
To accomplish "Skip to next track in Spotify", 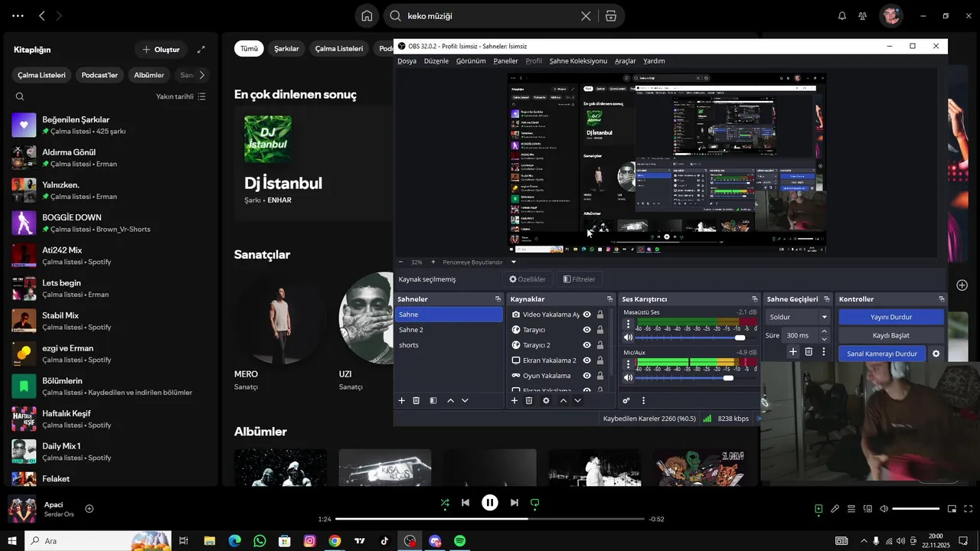I will tap(514, 503).
